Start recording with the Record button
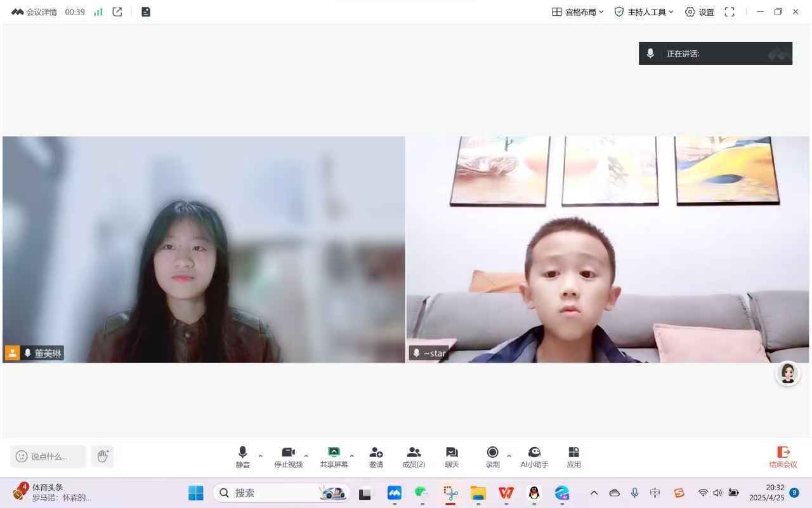This screenshot has height=508, width=812. point(492,456)
